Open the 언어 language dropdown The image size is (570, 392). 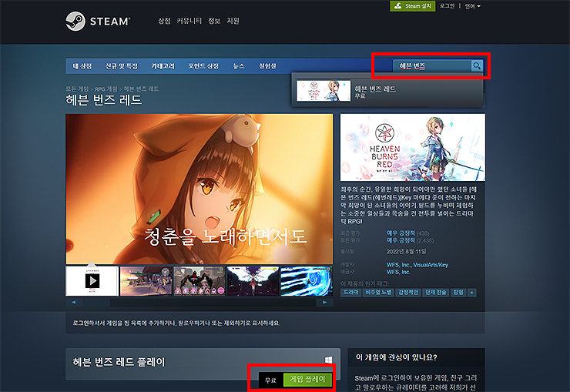coord(473,6)
